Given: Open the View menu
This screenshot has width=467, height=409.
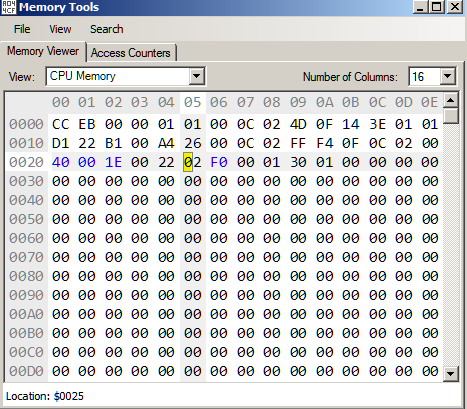Looking at the screenshot, I should click(60, 29).
